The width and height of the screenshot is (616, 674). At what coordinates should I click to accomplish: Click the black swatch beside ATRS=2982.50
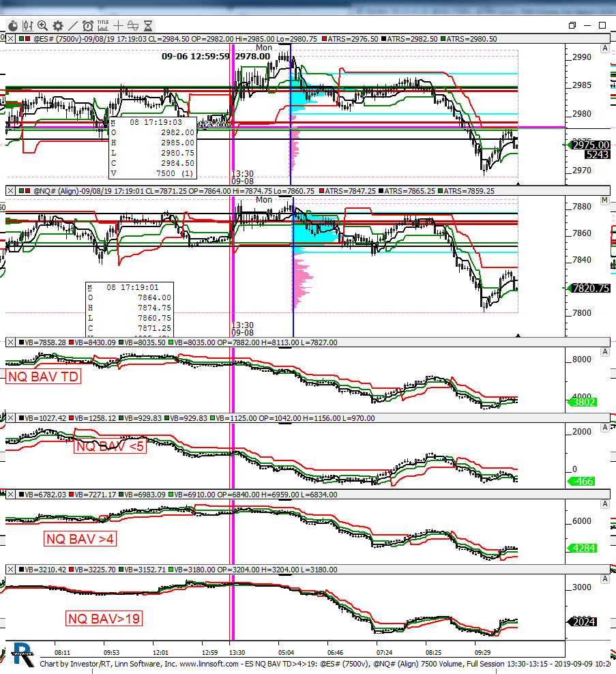[x=383, y=39]
